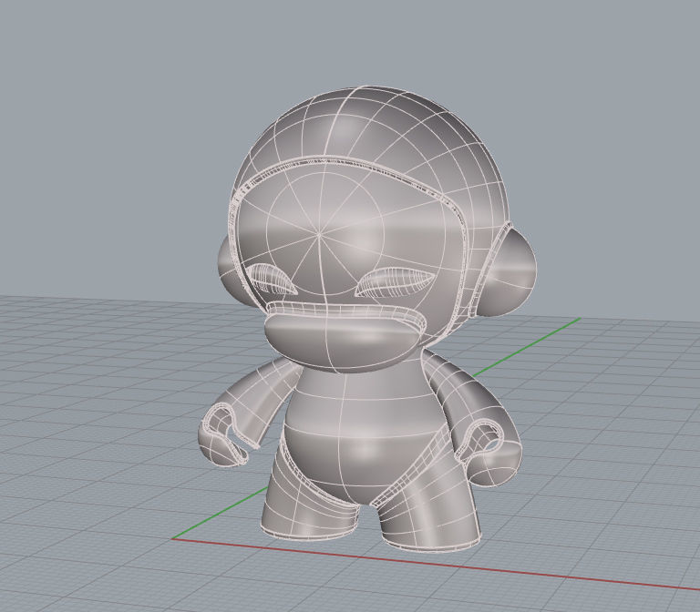Image resolution: width=700 pixels, height=612 pixels.
Task: Click the radial isocurve center on the face
Action: [x=319, y=233]
